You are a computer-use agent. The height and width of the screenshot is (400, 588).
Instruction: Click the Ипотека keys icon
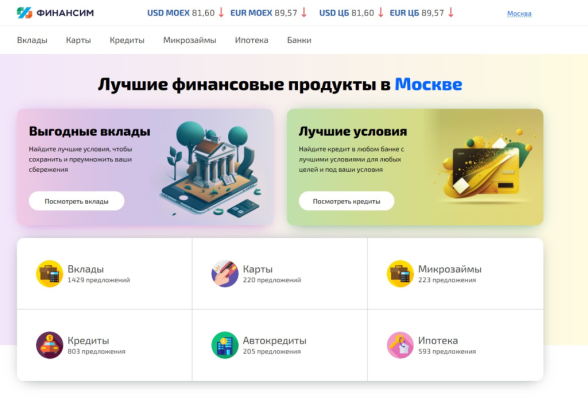pyautogui.click(x=400, y=345)
